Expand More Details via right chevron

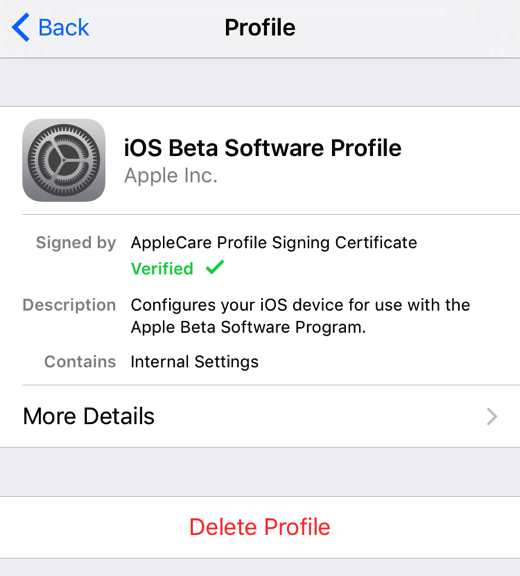point(492,417)
